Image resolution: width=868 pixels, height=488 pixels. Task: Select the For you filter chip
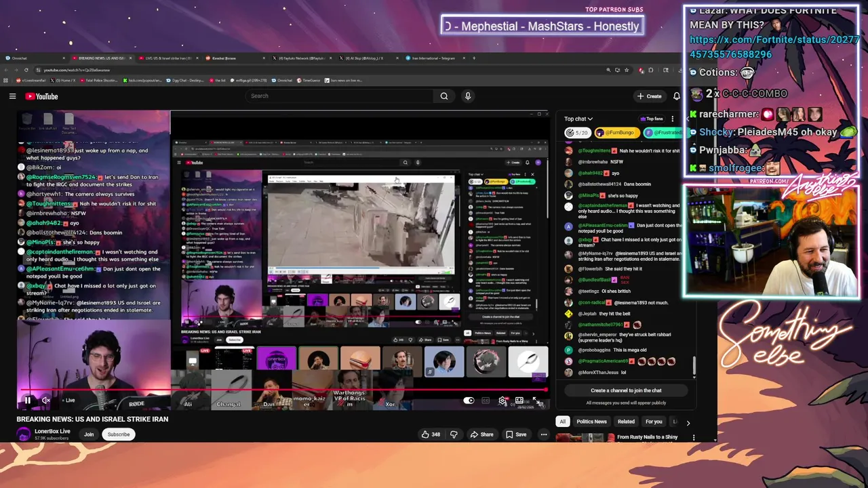click(654, 422)
